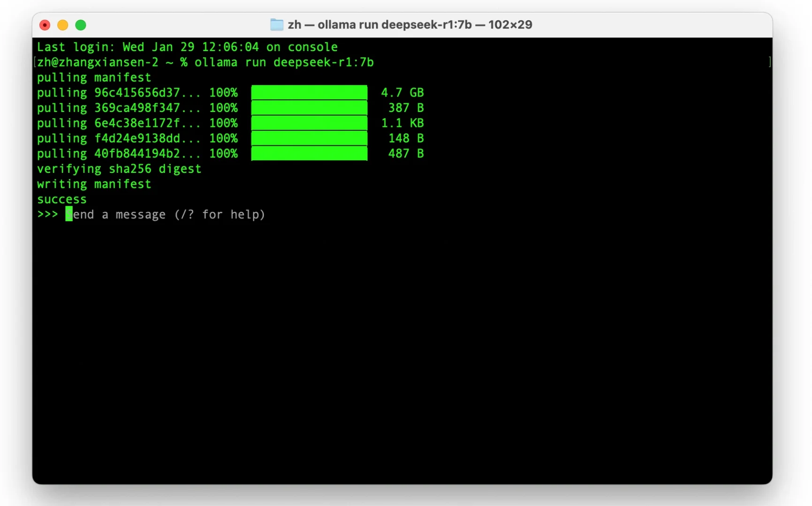Click the '148 B' size value

click(406, 138)
